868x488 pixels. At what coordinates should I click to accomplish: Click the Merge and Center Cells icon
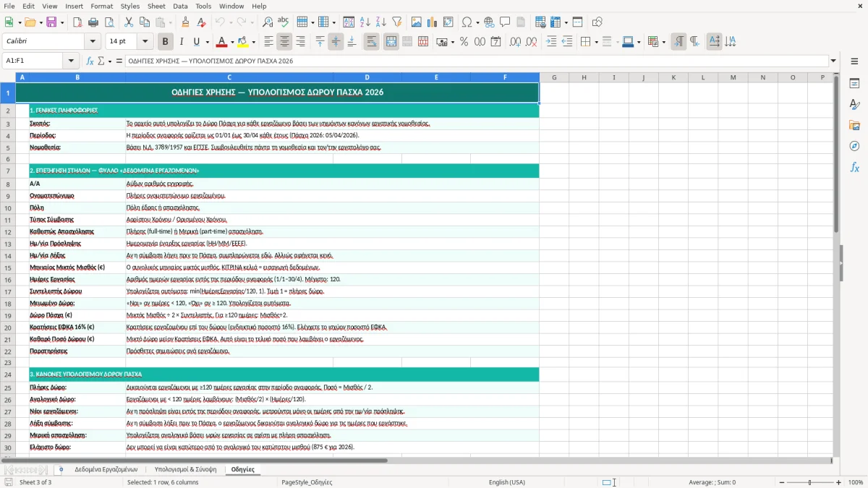[x=391, y=42]
